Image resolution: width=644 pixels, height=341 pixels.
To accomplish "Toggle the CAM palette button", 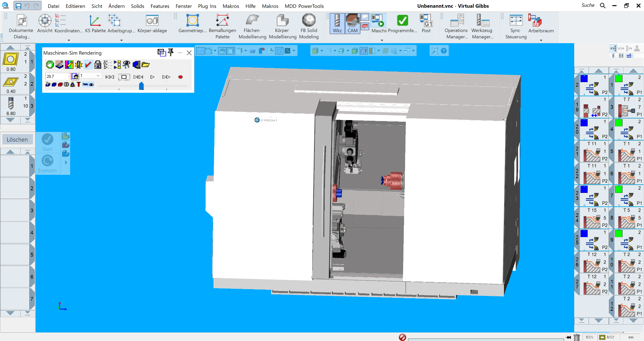I will [353, 24].
